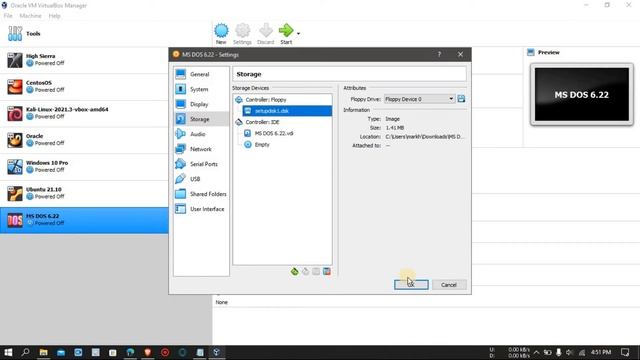Select the High Sierra virtual machine
640x360 pixels.
tap(84, 60)
